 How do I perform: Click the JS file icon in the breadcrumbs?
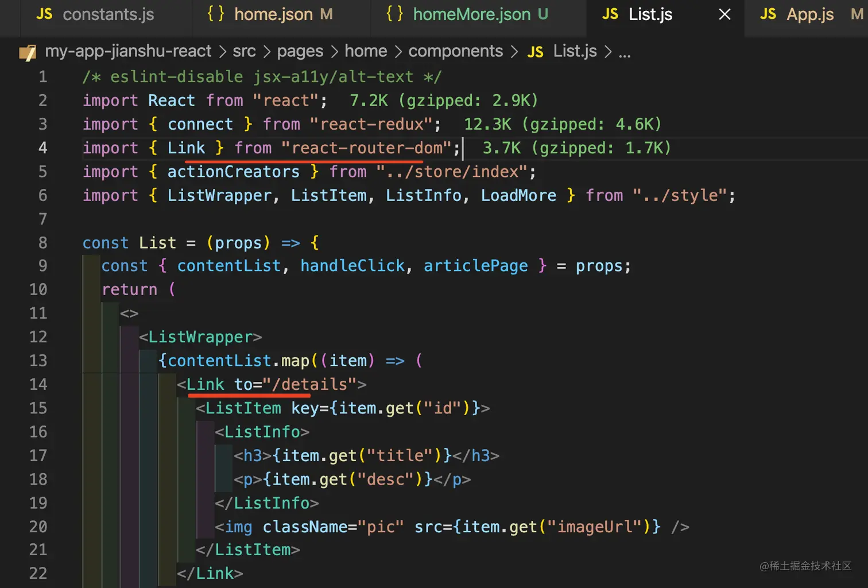click(536, 53)
